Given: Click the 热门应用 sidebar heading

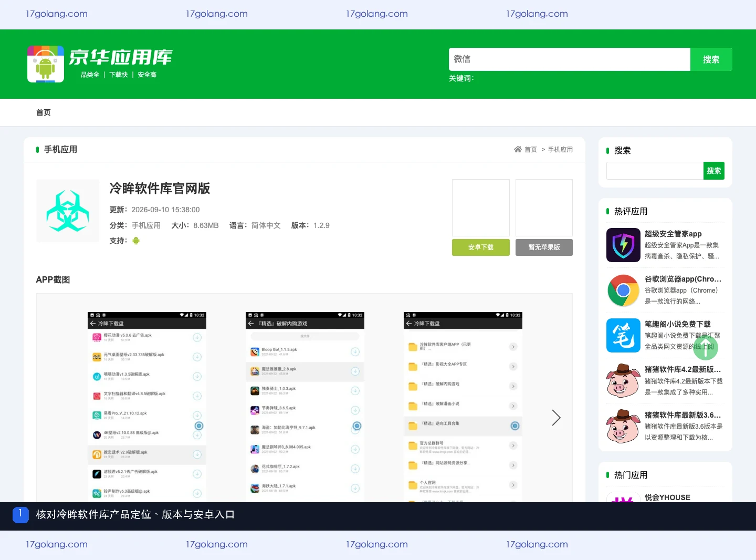Looking at the screenshot, I should point(631,475).
